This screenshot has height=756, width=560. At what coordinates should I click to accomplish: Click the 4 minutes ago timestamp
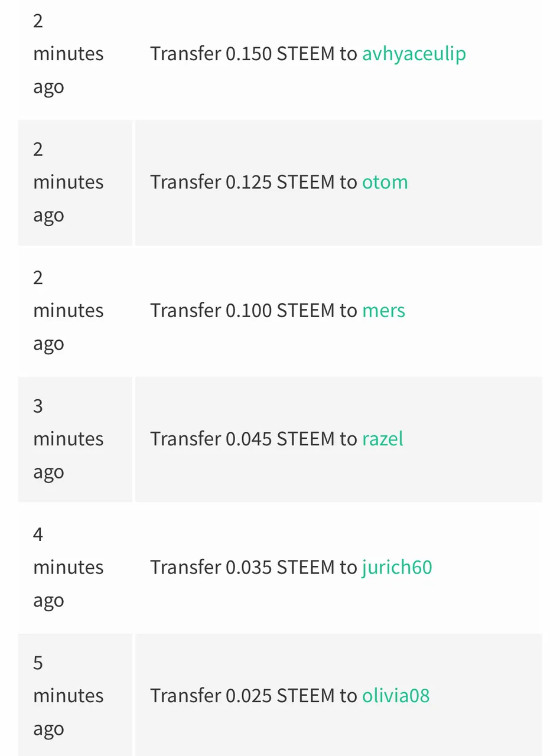click(x=68, y=568)
